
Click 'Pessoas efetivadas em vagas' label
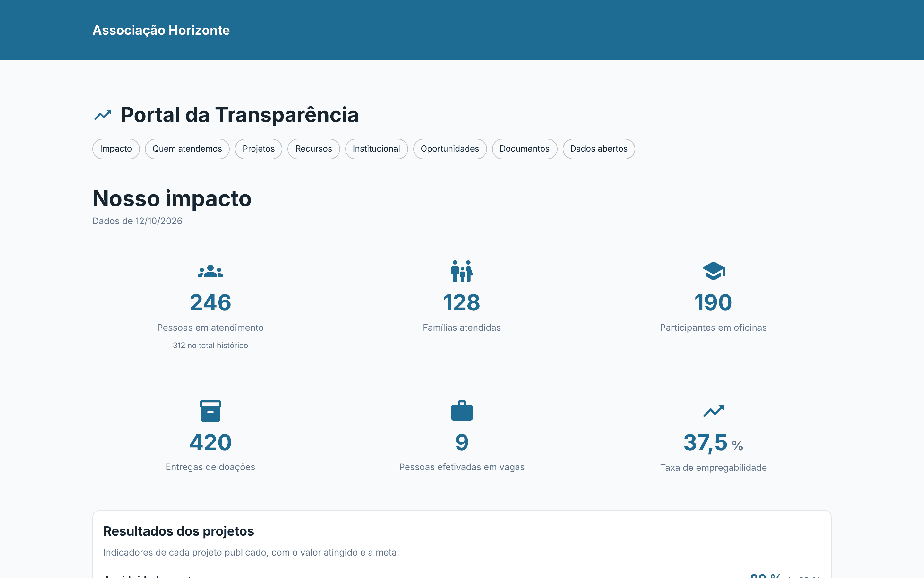click(462, 467)
